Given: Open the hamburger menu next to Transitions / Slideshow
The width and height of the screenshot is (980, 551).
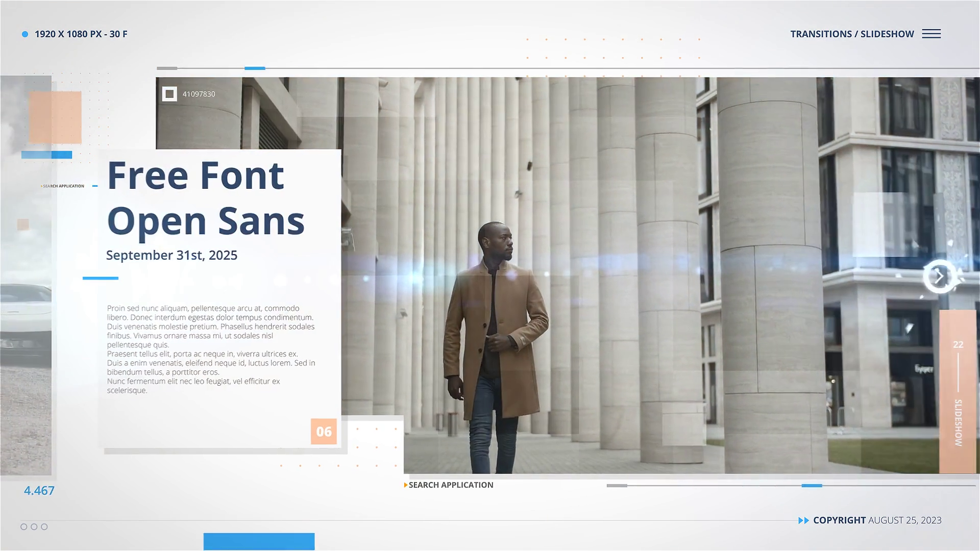Looking at the screenshot, I should pyautogui.click(x=931, y=34).
